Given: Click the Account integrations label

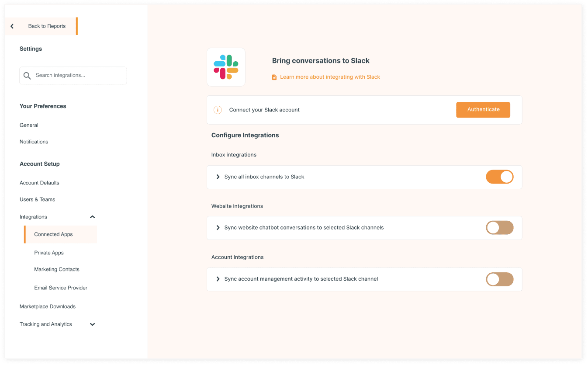Looking at the screenshot, I should tap(237, 257).
